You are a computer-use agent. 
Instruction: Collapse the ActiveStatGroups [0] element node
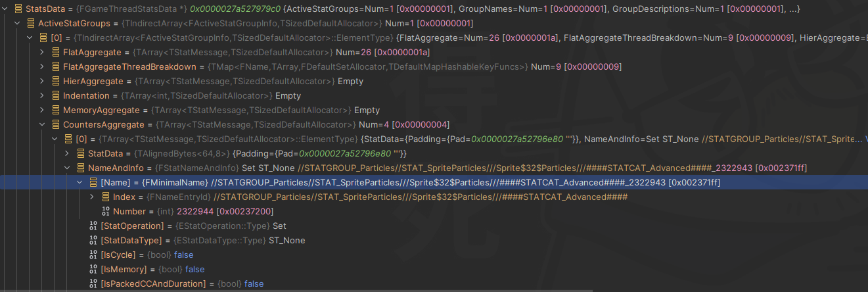tap(30, 38)
